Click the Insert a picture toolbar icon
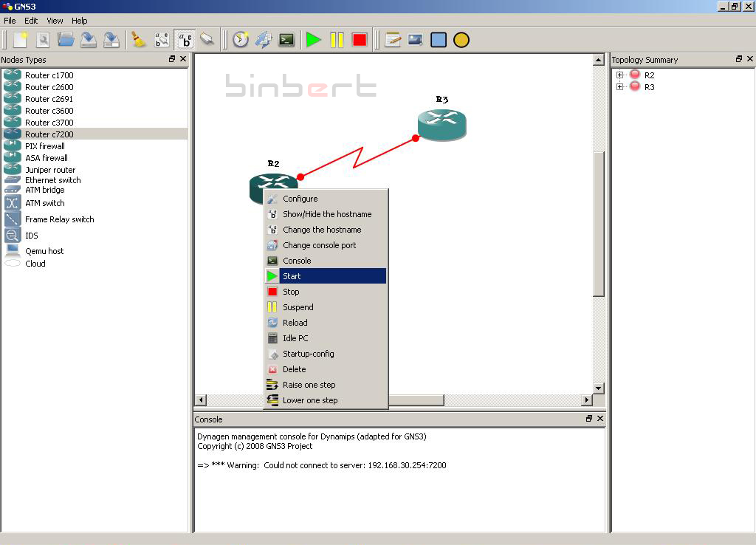 click(x=415, y=40)
